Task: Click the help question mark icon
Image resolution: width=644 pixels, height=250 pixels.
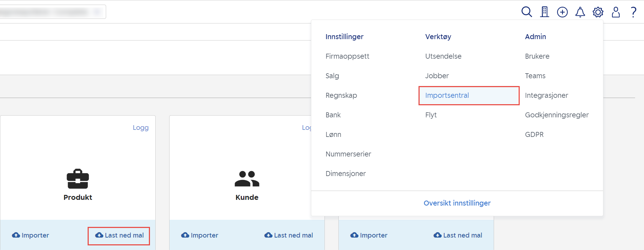Action: click(633, 12)
